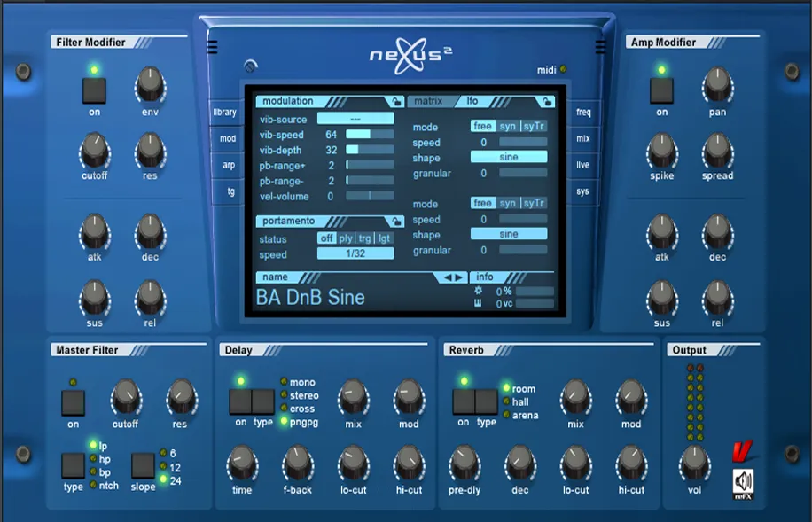Image resolution: width=812 pixels, height=522 pixels.
Task: Click the Delay f-back knob
Action: (x=298, y=464)
